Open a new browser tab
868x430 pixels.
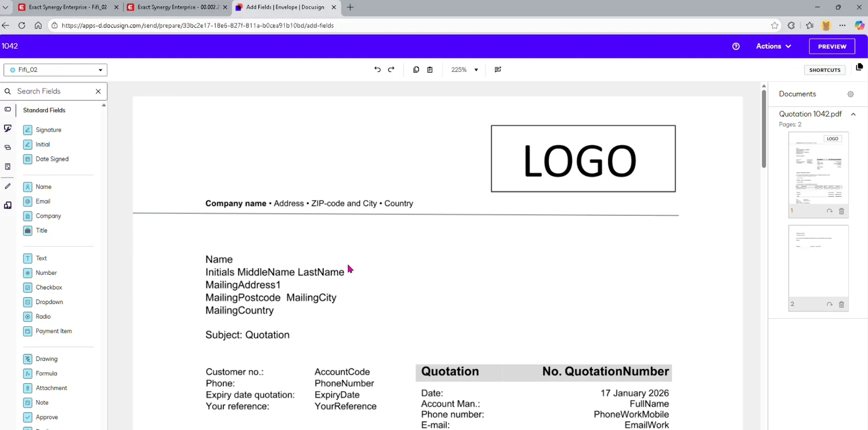350,7
